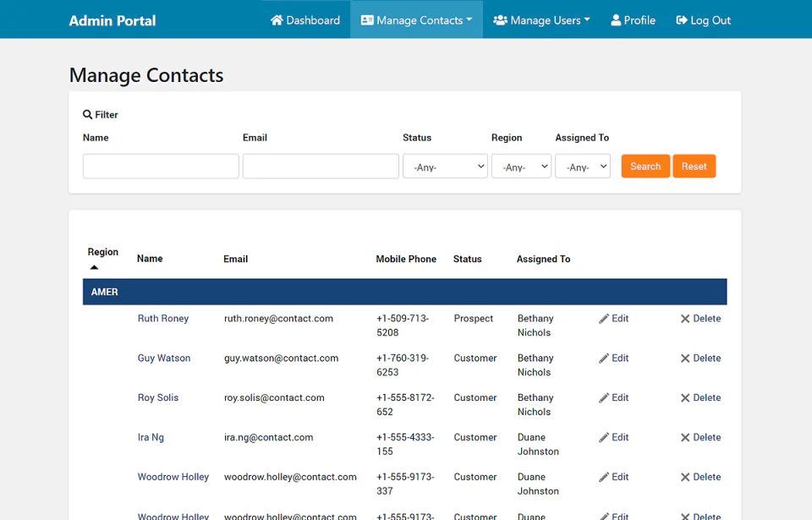Open Profile from navigation bar
The width and height of the screenshot is (812, 520).
click(633, 20)
